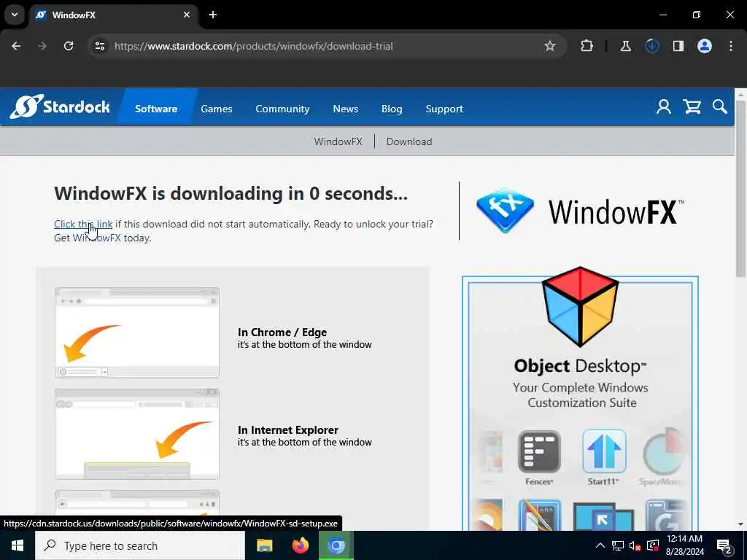
Task: Launch Firefox from the taskbar
Action: tap(300, 545)
